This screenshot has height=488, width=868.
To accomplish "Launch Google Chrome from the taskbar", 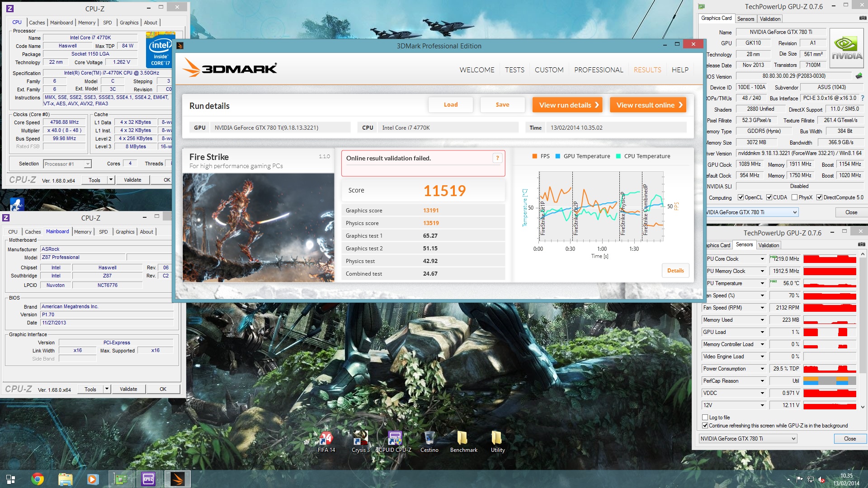I will [x=38, y=479].
